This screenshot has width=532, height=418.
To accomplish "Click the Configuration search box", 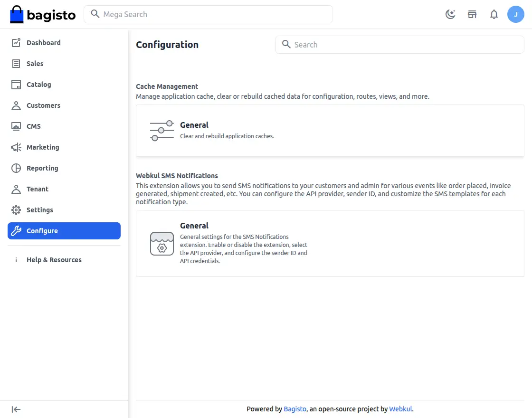I will pos(399,45).
